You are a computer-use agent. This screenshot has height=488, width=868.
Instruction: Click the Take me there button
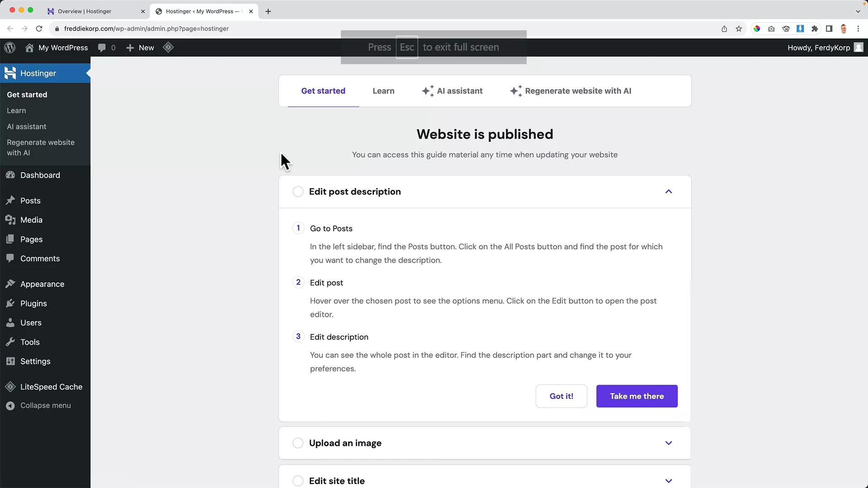637,396
